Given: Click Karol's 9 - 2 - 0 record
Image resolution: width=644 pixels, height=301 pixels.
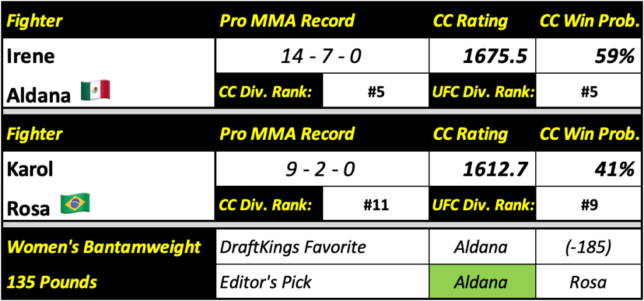Looking at the screenshot, I should [321, 169].
